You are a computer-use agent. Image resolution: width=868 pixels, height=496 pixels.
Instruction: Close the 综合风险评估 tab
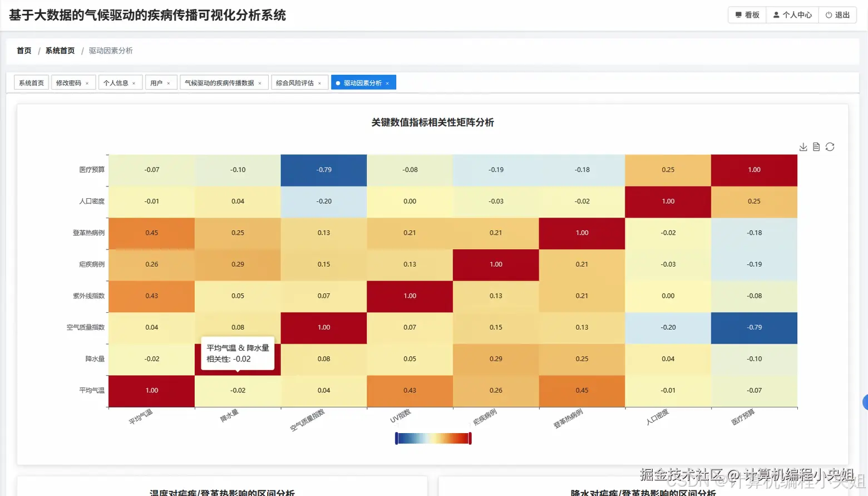[319, 82]
